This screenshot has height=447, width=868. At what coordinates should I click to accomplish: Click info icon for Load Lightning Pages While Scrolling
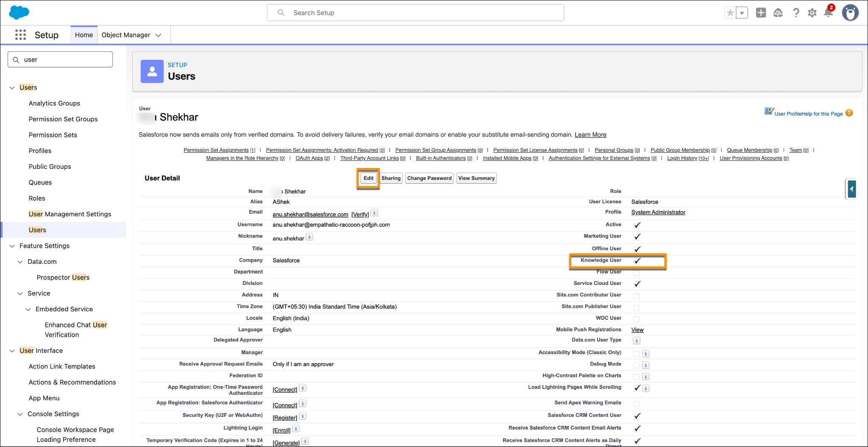pos(645,388)
